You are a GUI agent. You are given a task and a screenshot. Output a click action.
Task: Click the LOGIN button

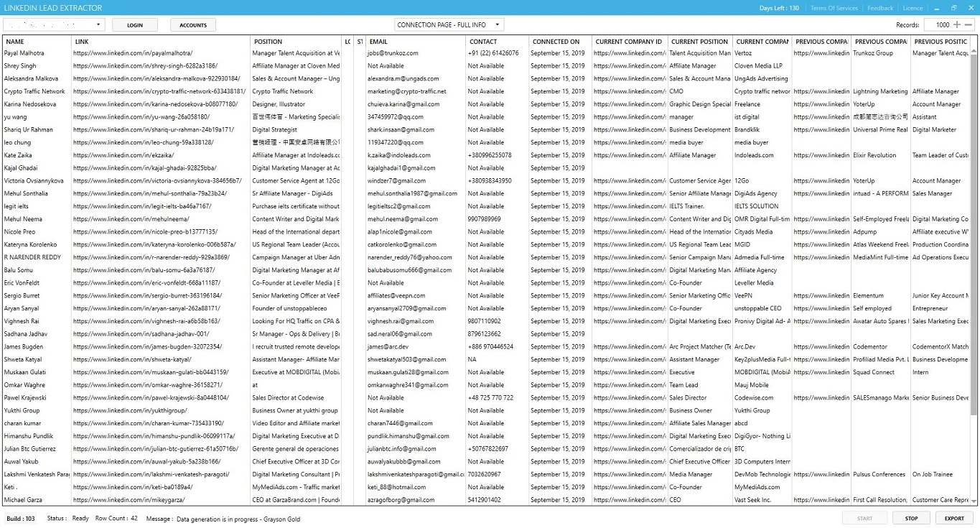(135, 25)
